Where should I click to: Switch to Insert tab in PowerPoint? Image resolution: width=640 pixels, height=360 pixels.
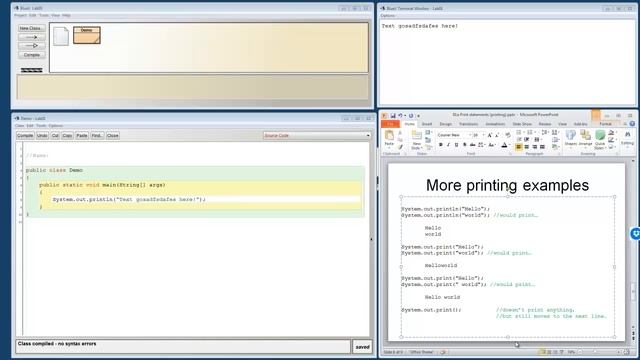[x=427, y=124]
